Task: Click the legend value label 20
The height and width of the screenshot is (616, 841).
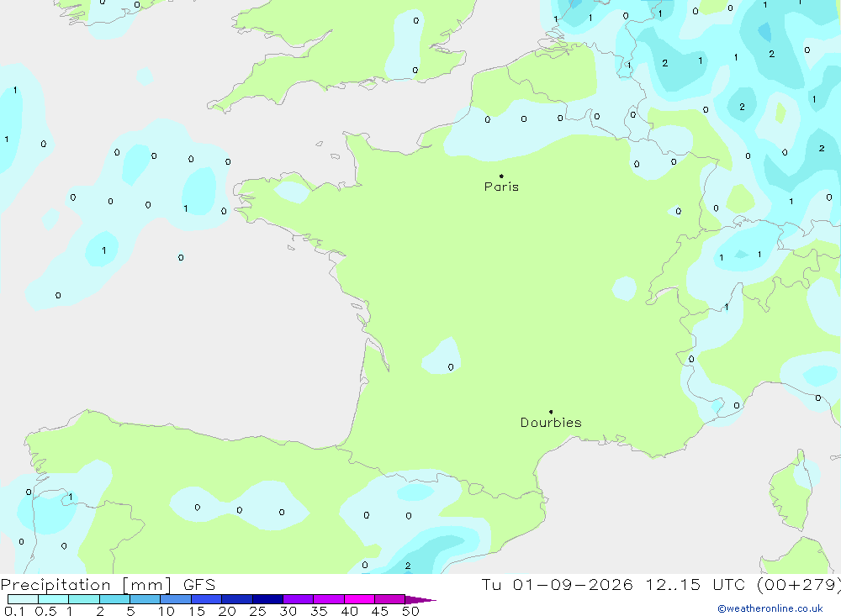Action: [x=227, y=611]
